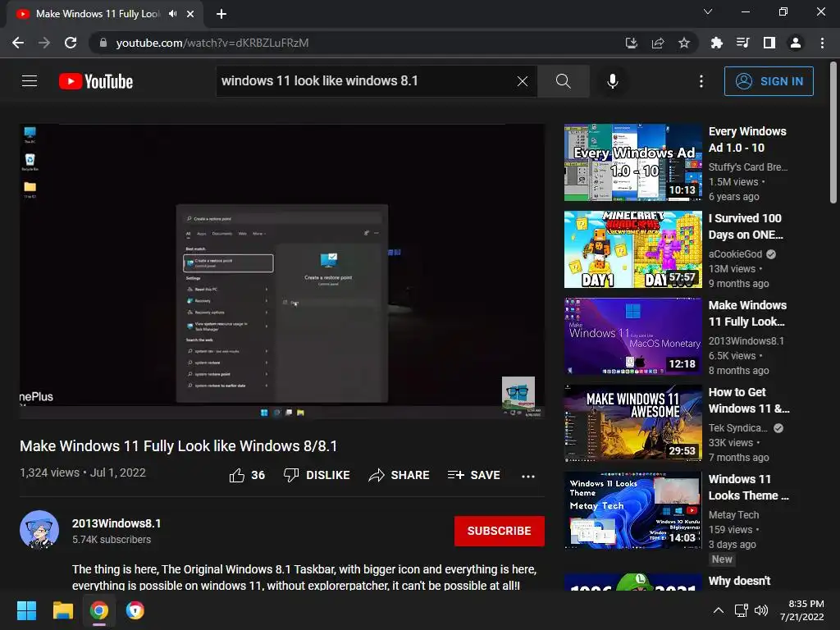The height and width of the screenshot is (630, 840).
Task: Open the Windows Start button
Action: [26, 610]
